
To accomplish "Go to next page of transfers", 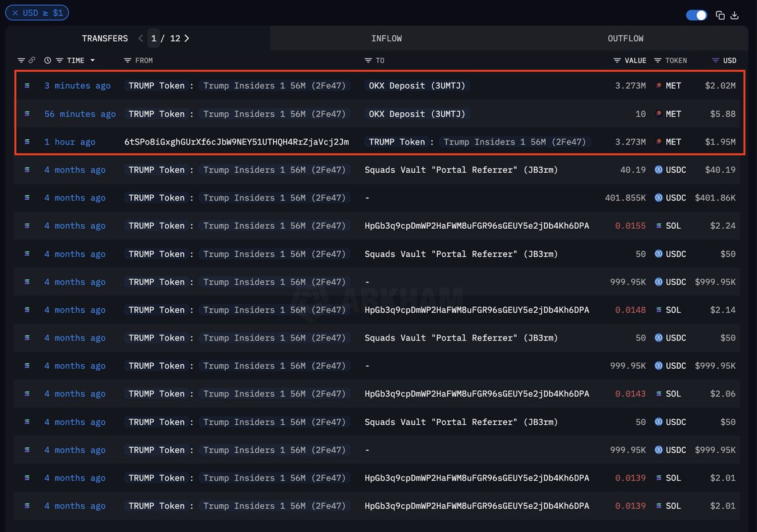I will [187, 38].
